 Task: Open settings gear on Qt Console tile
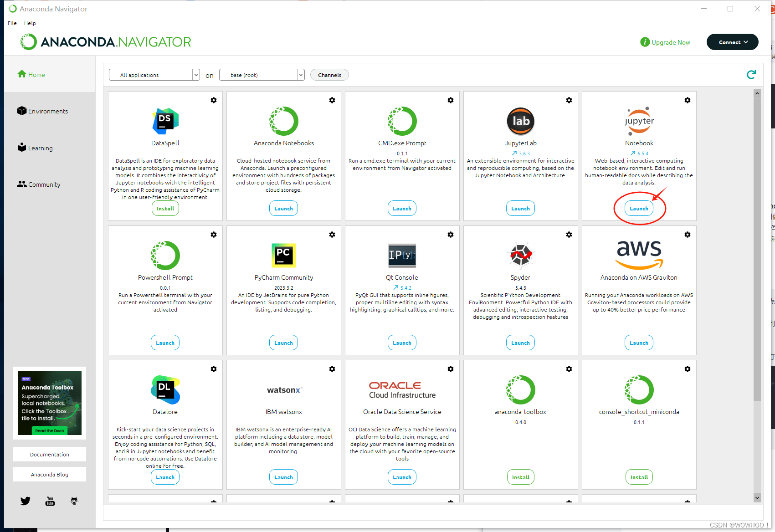click(x=451, y=235)
